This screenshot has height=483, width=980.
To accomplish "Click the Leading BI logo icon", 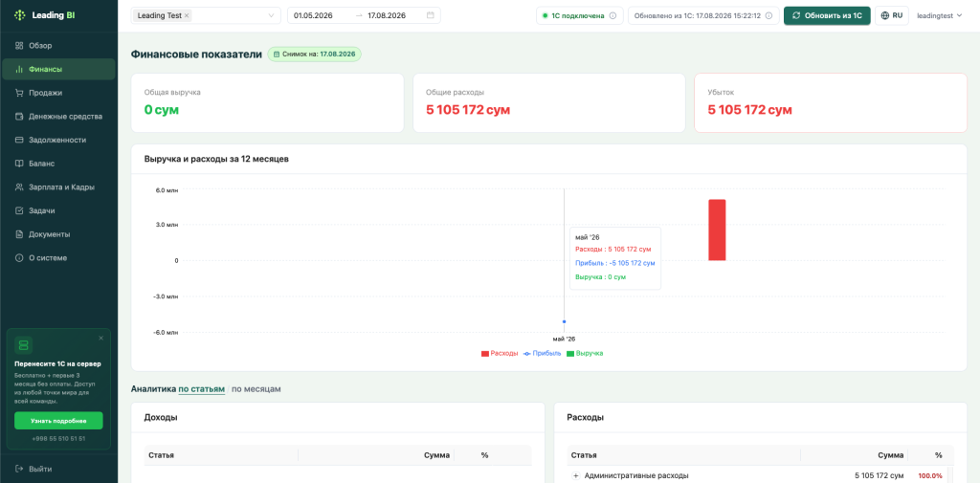I will (x=20, y=15).
